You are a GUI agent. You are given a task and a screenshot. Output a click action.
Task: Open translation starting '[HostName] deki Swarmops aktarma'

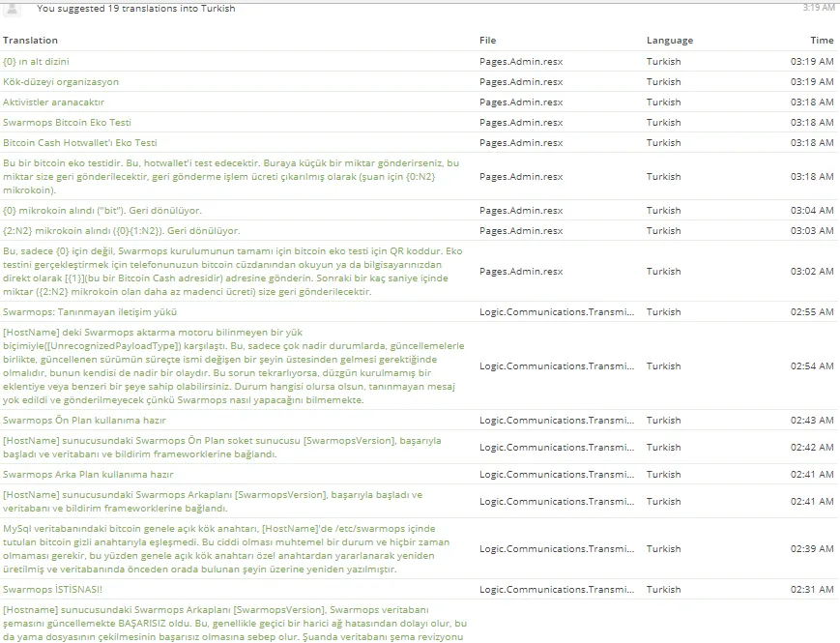234,365
